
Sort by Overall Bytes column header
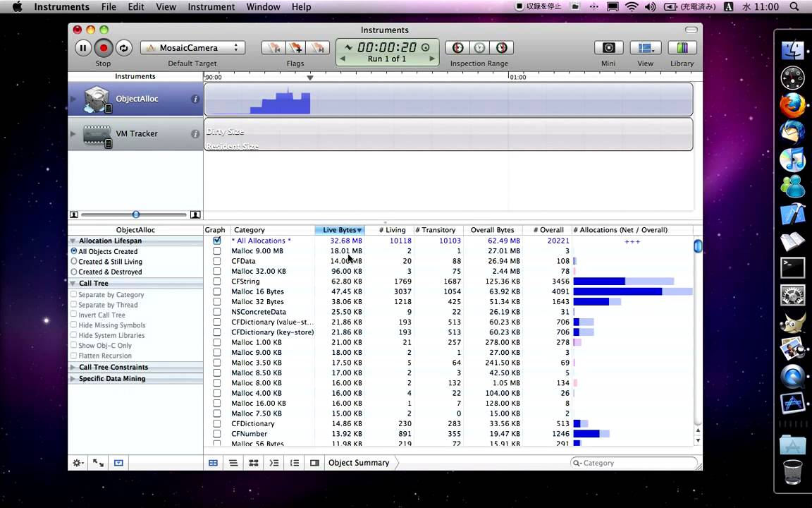[493, 229]
